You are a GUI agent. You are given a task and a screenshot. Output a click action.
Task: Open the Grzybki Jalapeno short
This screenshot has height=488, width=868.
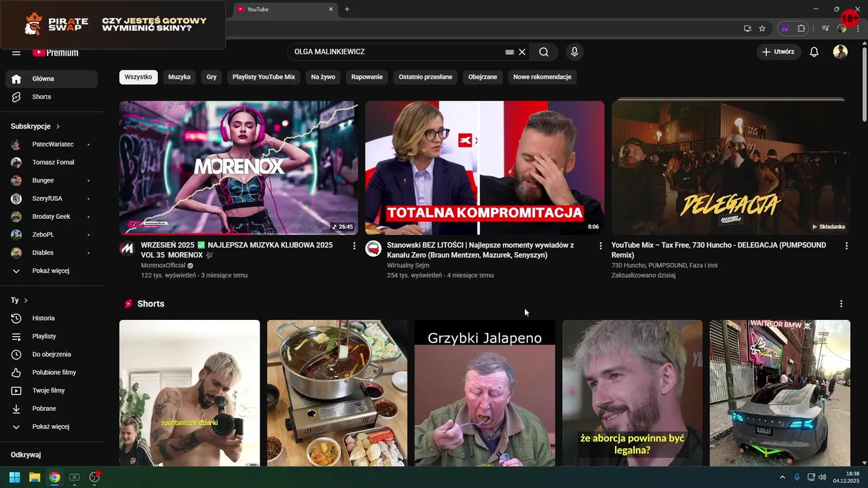coord(485,393)
